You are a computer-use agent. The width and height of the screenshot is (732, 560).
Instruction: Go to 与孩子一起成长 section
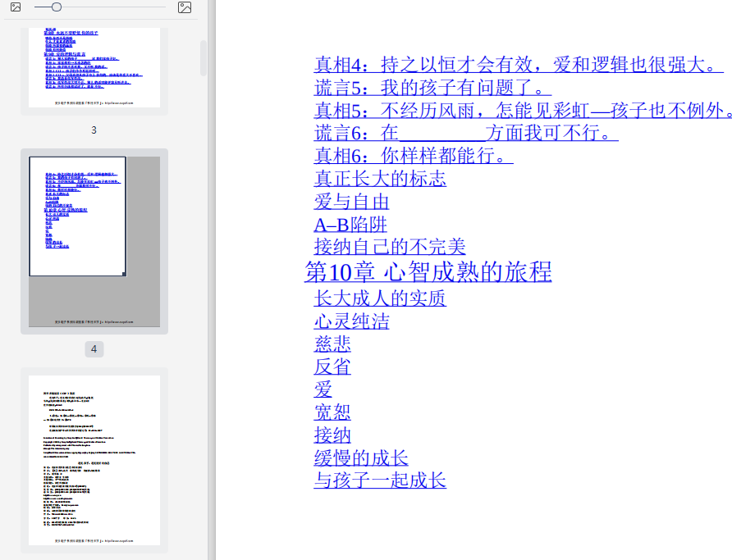tap(380, 480)
